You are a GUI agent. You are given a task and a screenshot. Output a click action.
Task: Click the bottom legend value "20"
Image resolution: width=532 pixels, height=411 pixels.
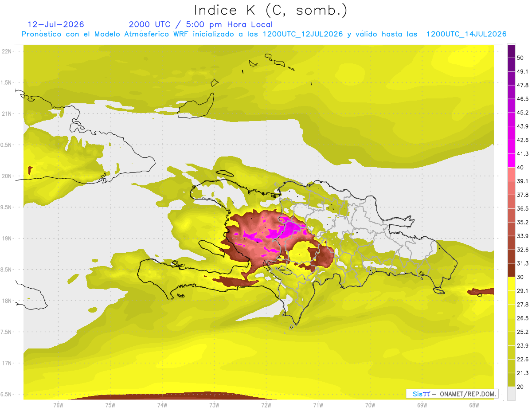pos(520,387)
